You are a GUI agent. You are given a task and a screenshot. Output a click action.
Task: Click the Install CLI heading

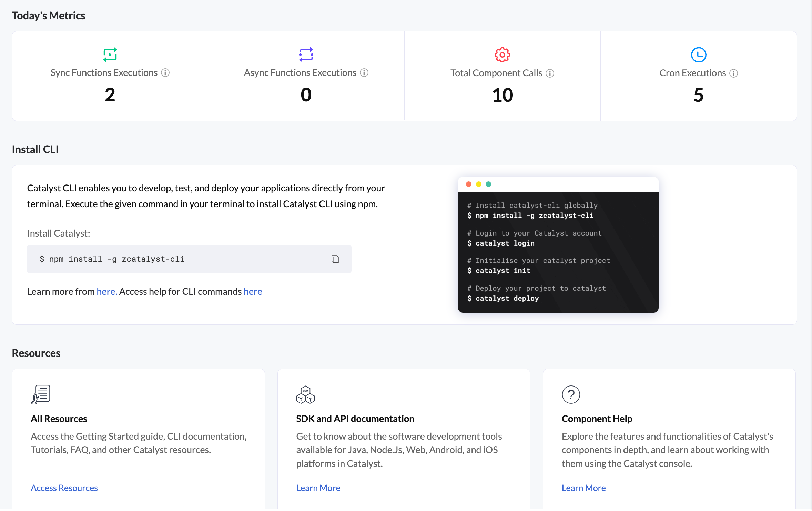(35, 149)
